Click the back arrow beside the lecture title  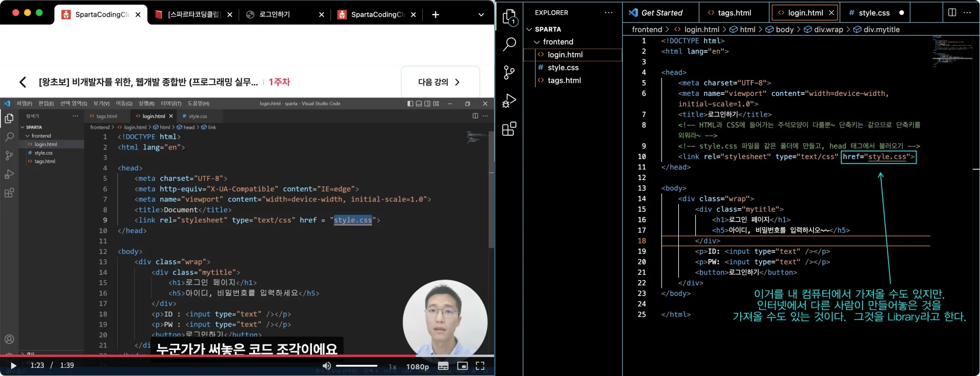[22, 82]
